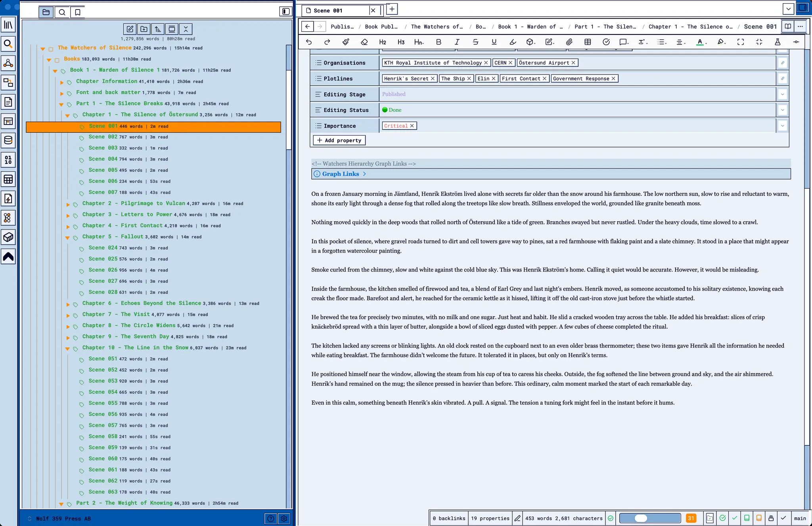This screenshot has width=812, height=526.
Task: Open Wolf 359 Press AB vault switcher
Action: coord(59,518)
